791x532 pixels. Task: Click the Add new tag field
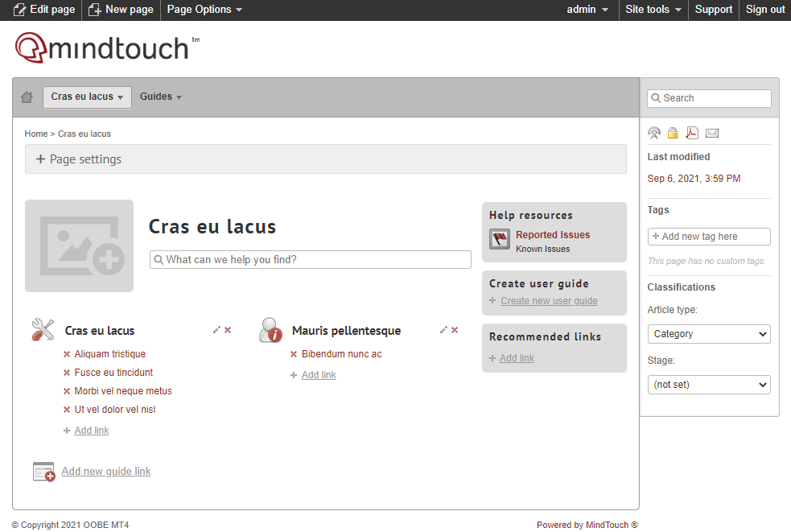(709, 237)
